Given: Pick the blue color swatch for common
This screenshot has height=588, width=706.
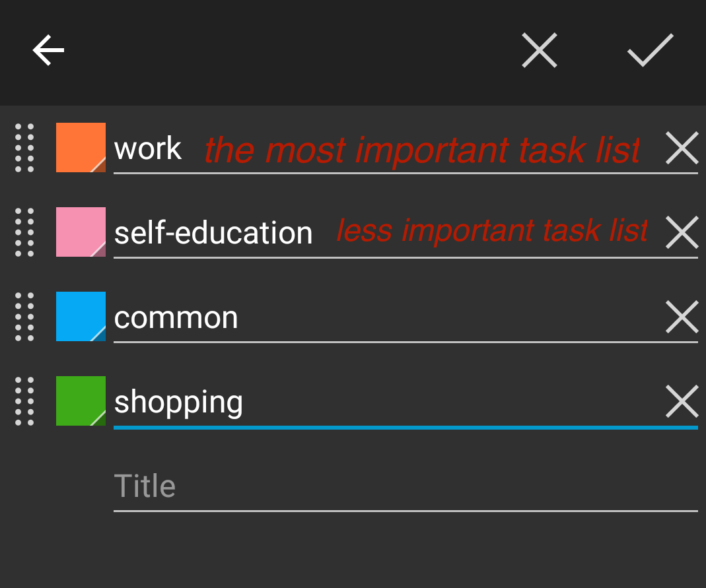Looking at the screenshot, I should click(x=81, y=317).
